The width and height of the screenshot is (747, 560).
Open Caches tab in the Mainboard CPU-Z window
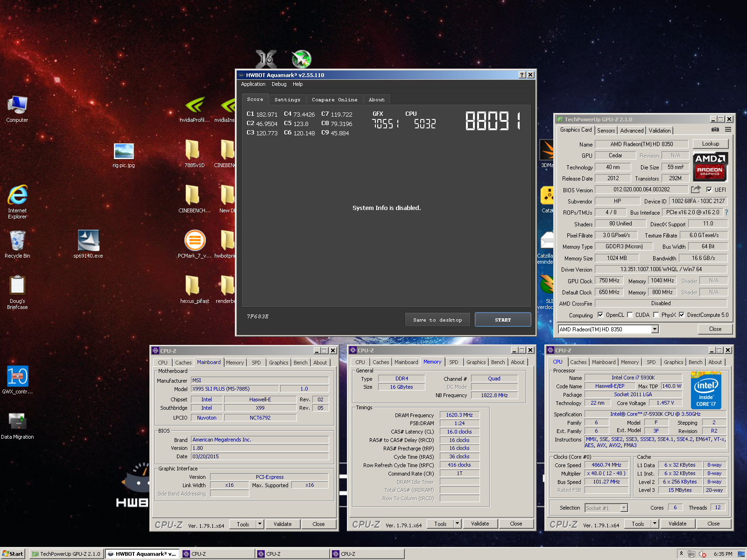pyautogui.click(x=183, y=363)
